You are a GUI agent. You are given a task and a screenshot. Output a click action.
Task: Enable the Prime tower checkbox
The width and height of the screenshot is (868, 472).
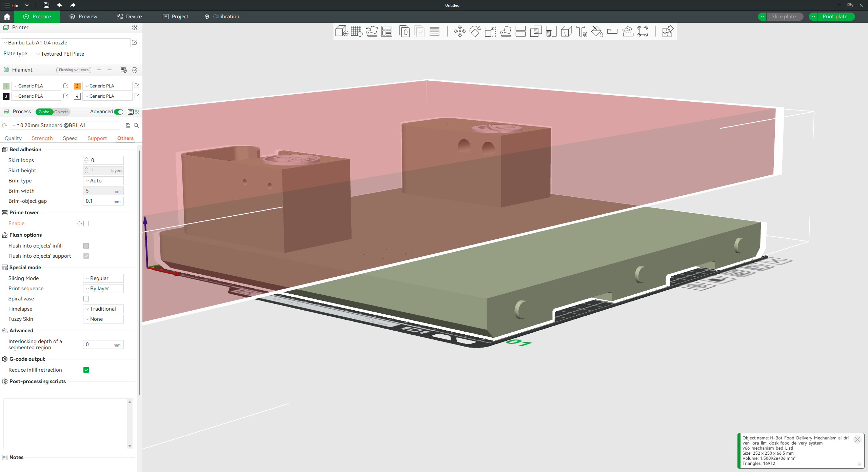86,223
